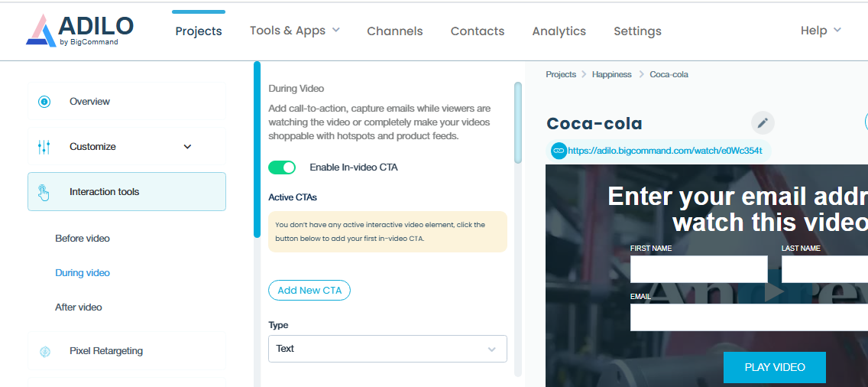Image resolution: width=868 pixels, height=387 pixels.
Task: Select the During video sub-item
Action: coord(83,273)
